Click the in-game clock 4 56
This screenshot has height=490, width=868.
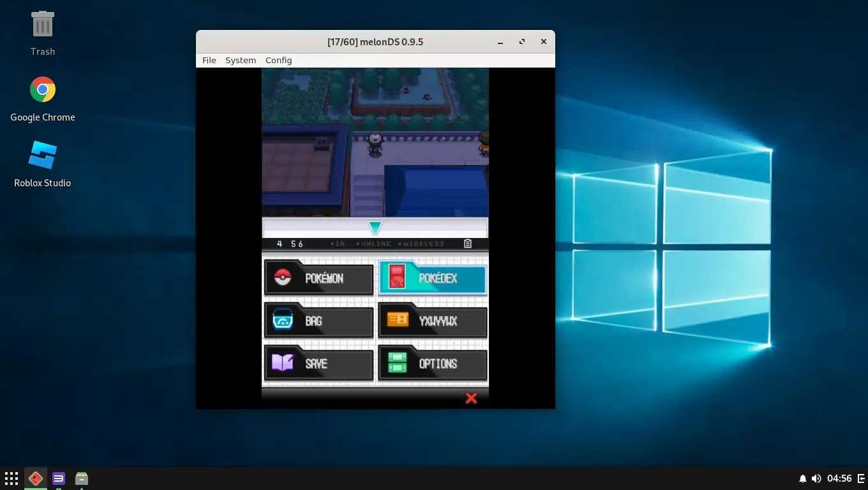290,244
